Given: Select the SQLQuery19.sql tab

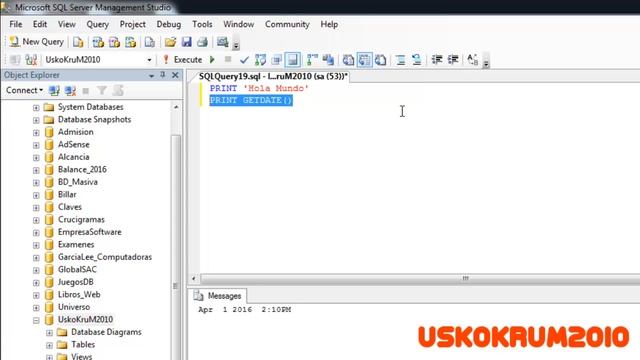Looking at the screenshot, I should (273, 76).
